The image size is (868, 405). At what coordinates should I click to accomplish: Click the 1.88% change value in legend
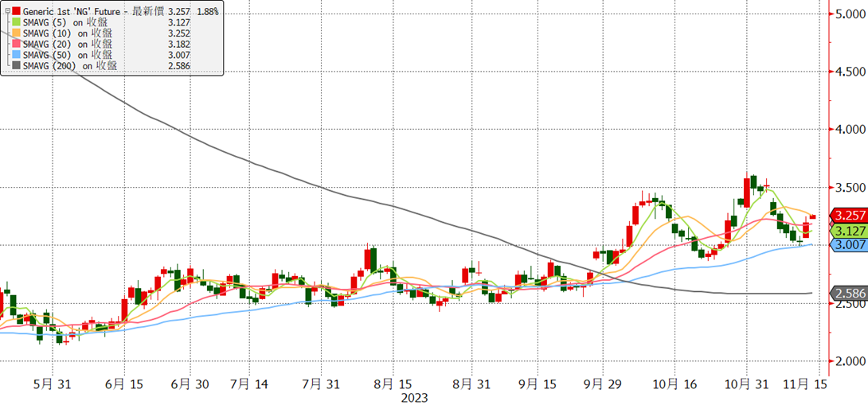pyautogui.click(x=206, y=10)
